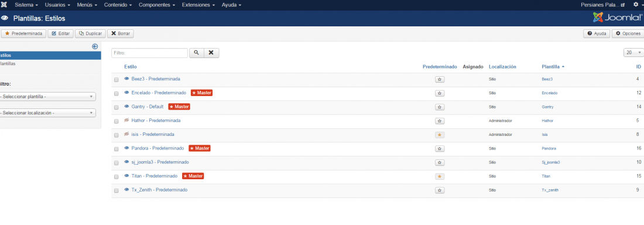Check the box for Gantry - Default
The height and width of the screenshot is (225, 644).
(x=117, y=107)
